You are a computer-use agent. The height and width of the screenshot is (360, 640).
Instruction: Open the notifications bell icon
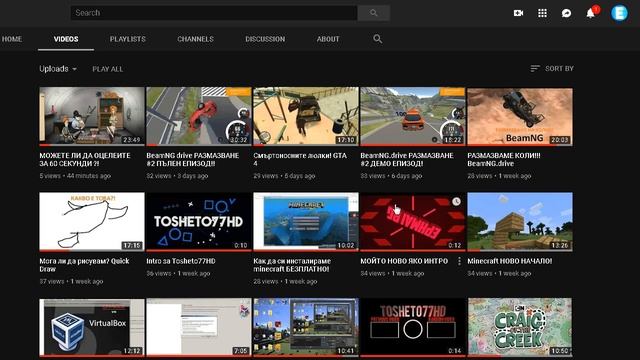coord(591,13)
